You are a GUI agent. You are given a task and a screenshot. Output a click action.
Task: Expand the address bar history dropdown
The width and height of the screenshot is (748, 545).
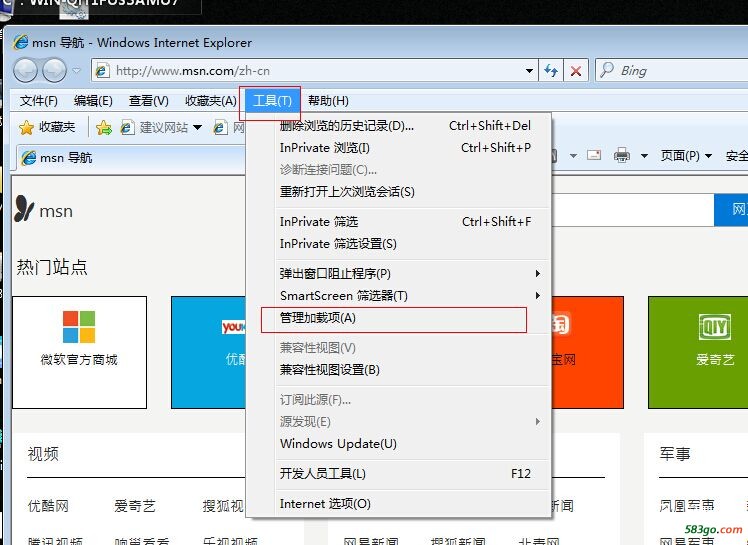pos(529,71)
